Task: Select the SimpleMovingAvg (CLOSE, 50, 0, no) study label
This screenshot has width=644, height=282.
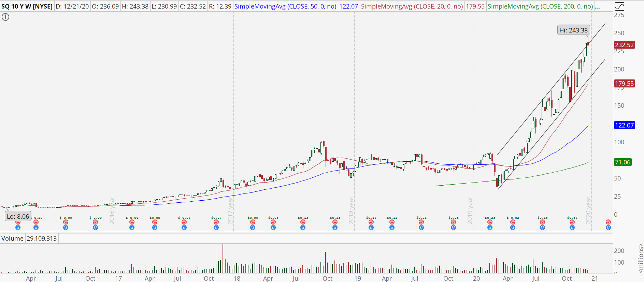Action: (285, 6)
